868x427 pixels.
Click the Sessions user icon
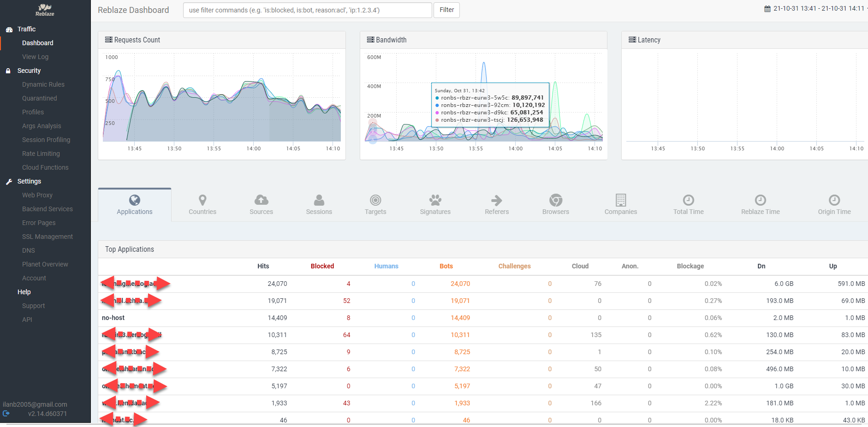[319, 200]
